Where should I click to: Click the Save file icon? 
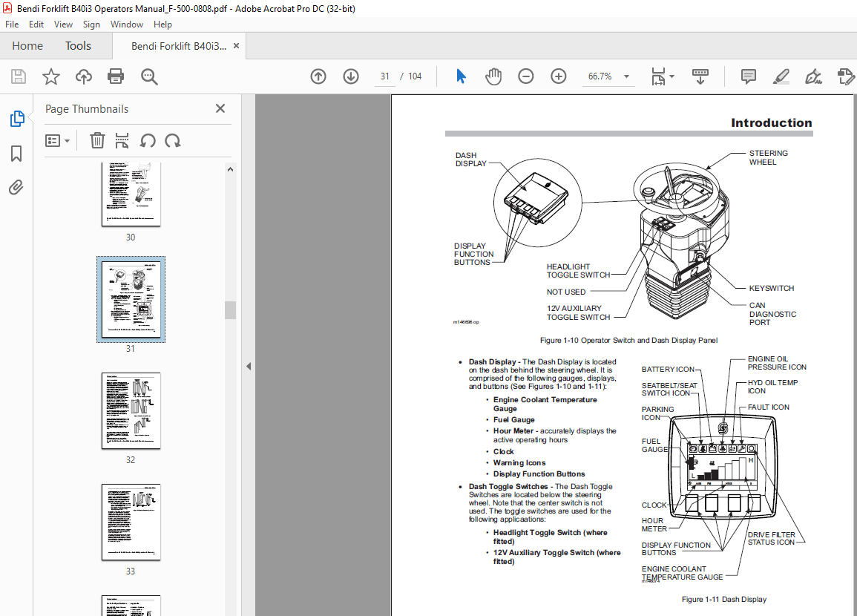(19, 76)
